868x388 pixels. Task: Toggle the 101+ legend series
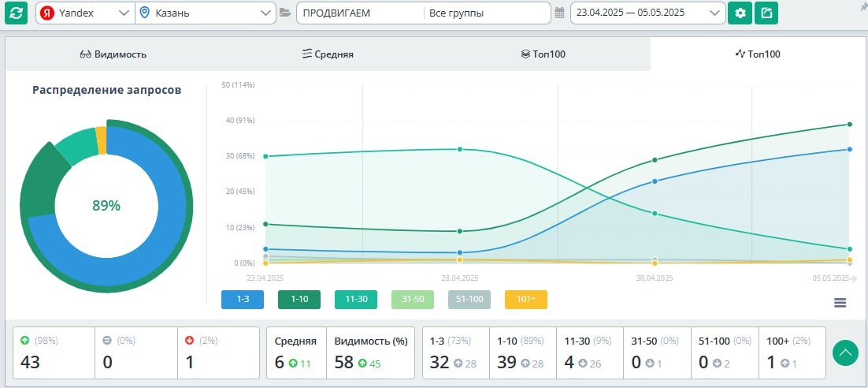click(526, 300)
